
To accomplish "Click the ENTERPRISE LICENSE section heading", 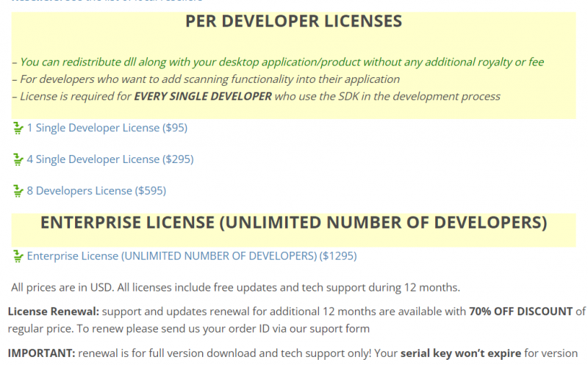I will [293, 223].
